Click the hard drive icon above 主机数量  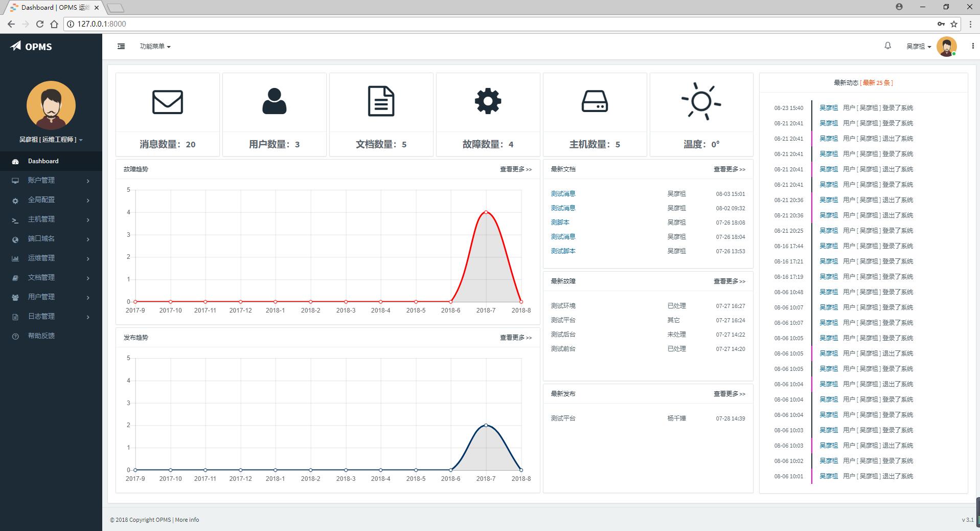[595, 101]
